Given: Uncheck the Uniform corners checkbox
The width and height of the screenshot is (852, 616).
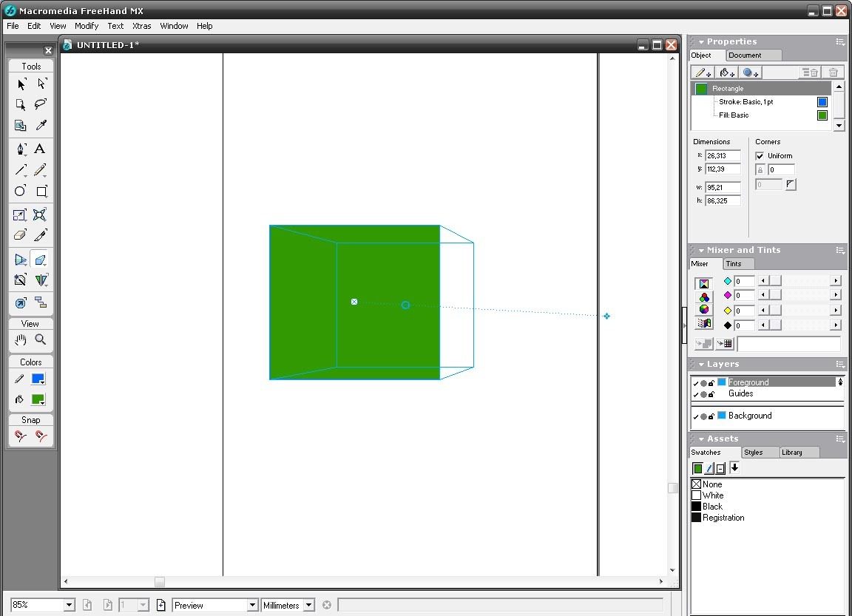Looking at the screenshot, I should pos(760,155).
